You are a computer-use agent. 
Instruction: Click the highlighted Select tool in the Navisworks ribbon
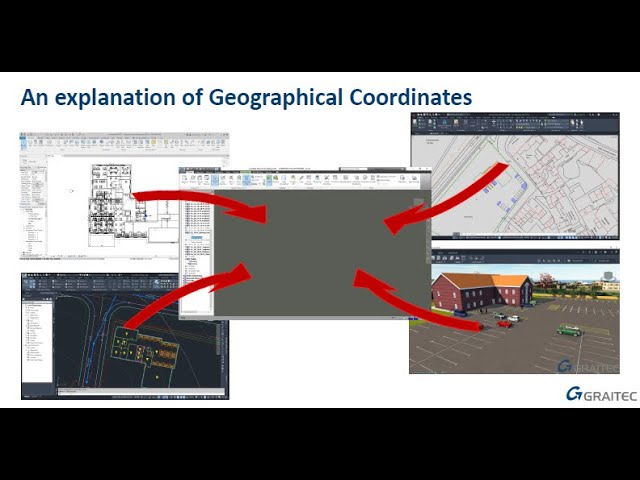click(215, 180)
